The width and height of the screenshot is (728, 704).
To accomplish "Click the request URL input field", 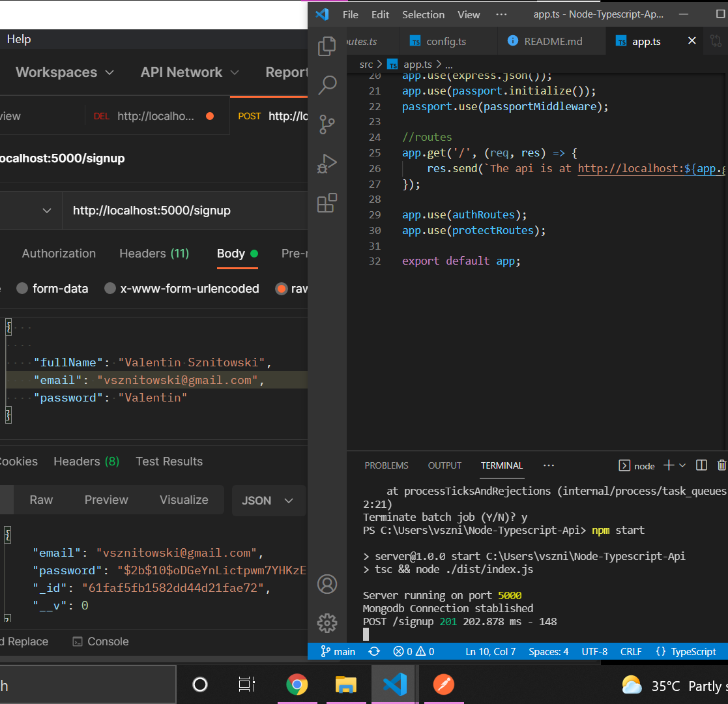I will (x=182, y=211).
